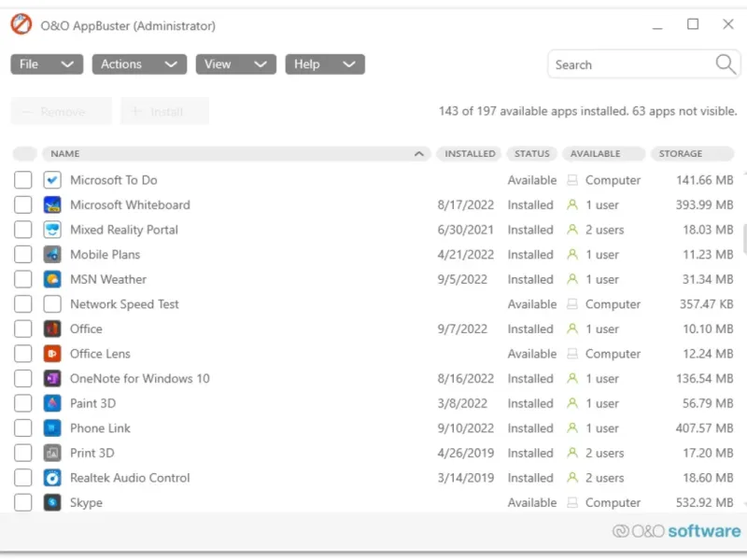The image size is (747, 560).
Task: Click the OneNote for Windows 10 name
Action: point(139,379)
